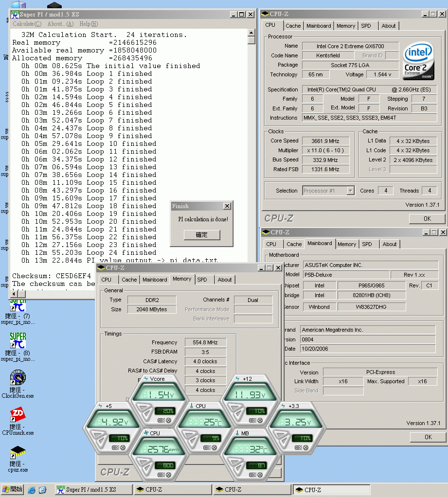Confirm the PI calculation done dialog
The image size is (448, 497).
[202, 235]
